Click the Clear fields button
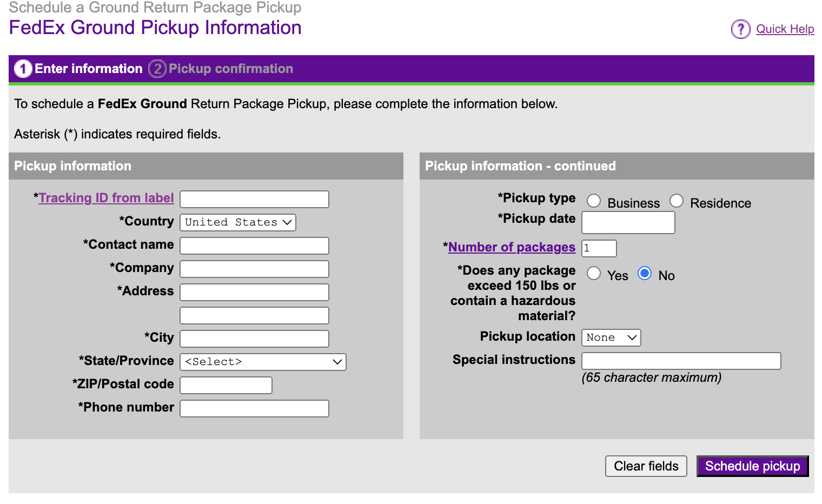The height and width of the screenshot is (504, 822). tap(646, 466)
